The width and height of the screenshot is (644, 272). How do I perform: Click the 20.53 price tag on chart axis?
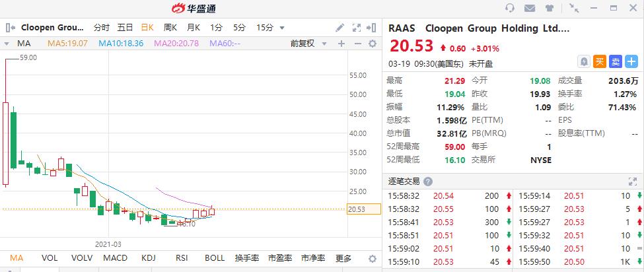click(364, 209)
